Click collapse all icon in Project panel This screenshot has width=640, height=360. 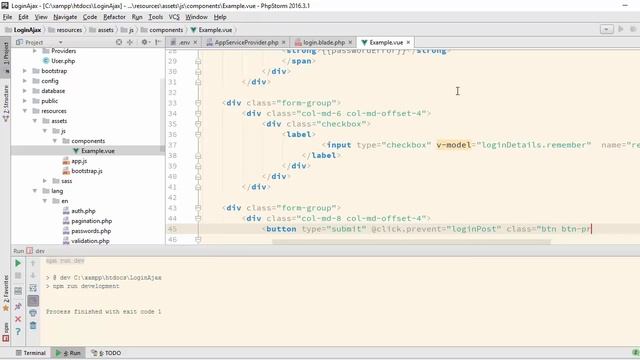[x=130, y=42]
